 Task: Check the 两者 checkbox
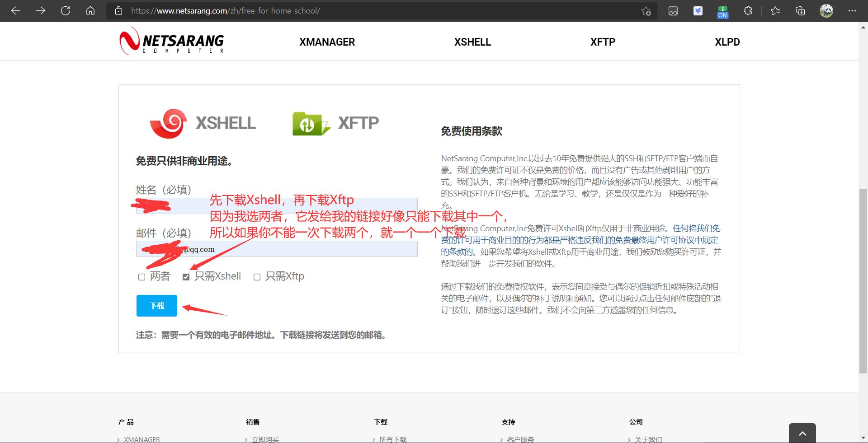click(x=141, y=277)
